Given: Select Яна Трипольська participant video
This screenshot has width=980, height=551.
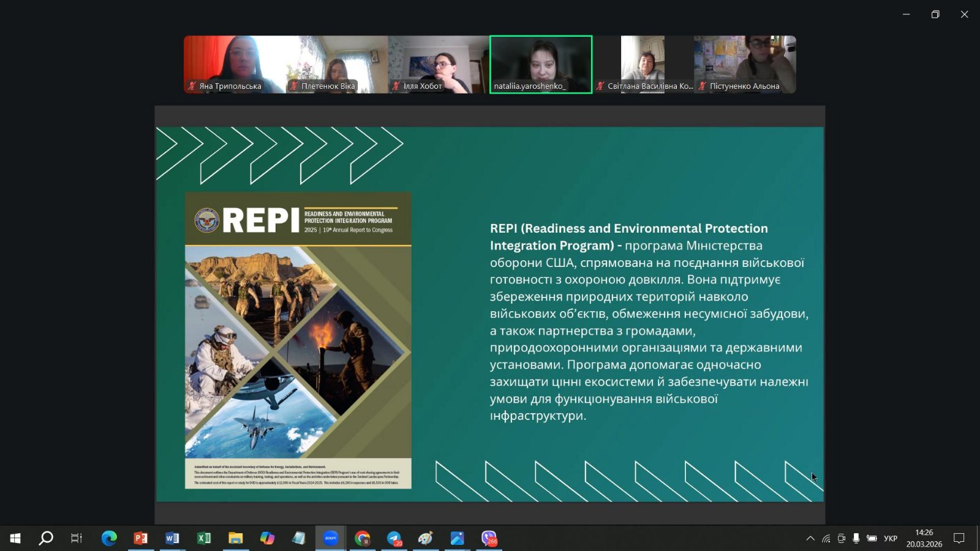Looking at the screenshot, I should pos(235,64).
